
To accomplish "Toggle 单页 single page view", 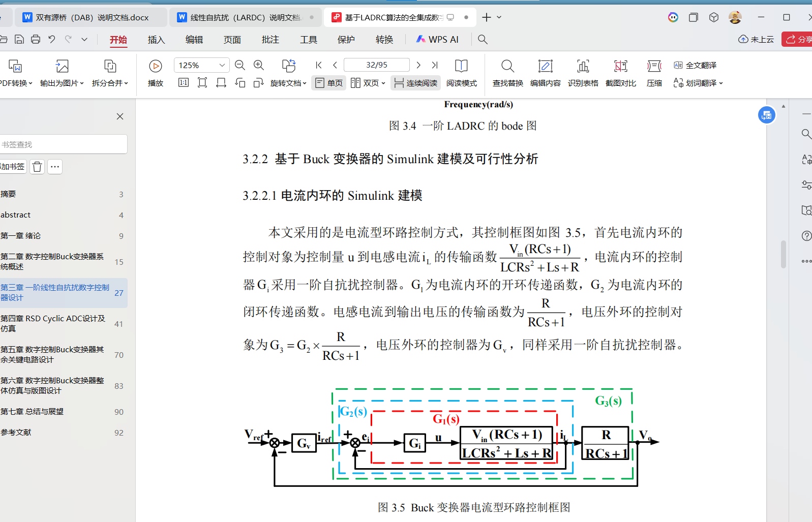I will click(x=329, y=83).
